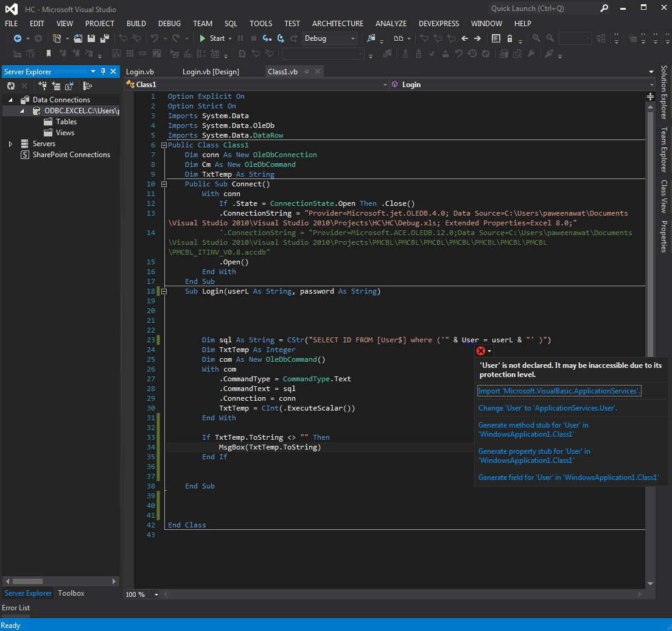Viewport: 672px width, 631px height.
Task: Click the Navigate Backward arrow icon
Action: [x=18, y=38]
